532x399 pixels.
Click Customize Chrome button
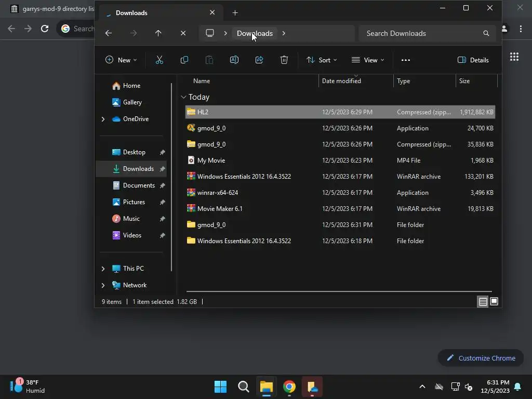tap(481, 358)
